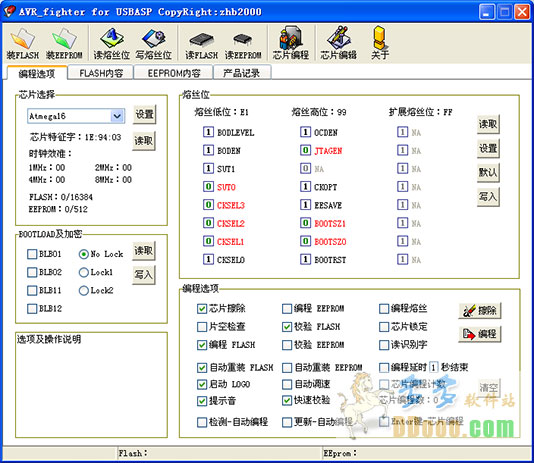
Task: Toggle the BLB11 checkbox
Action: [x=32, y=290]
